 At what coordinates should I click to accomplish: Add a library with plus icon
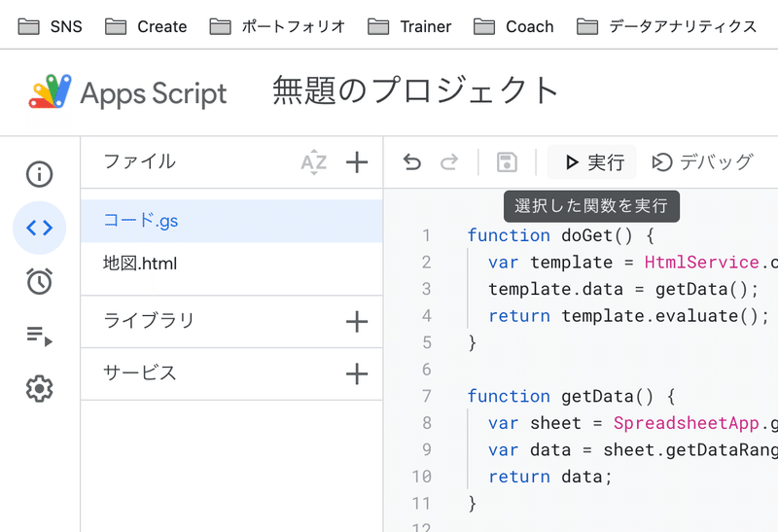357,321
